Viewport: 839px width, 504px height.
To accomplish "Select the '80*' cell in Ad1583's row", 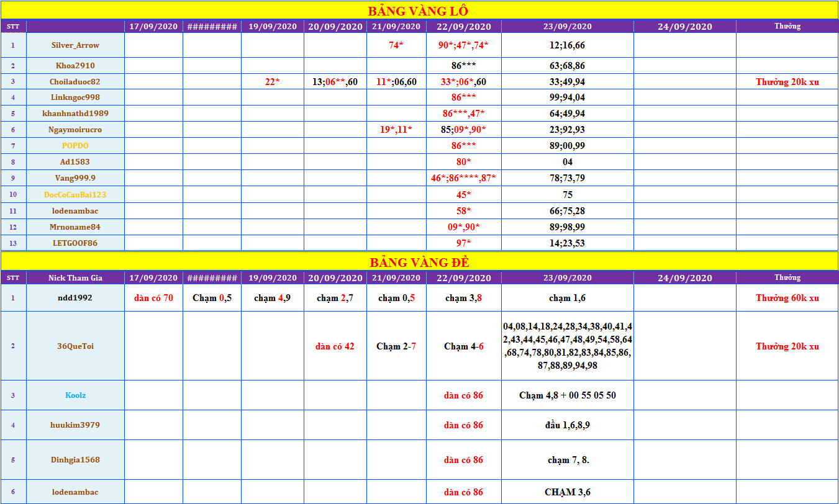I will 463,162.
